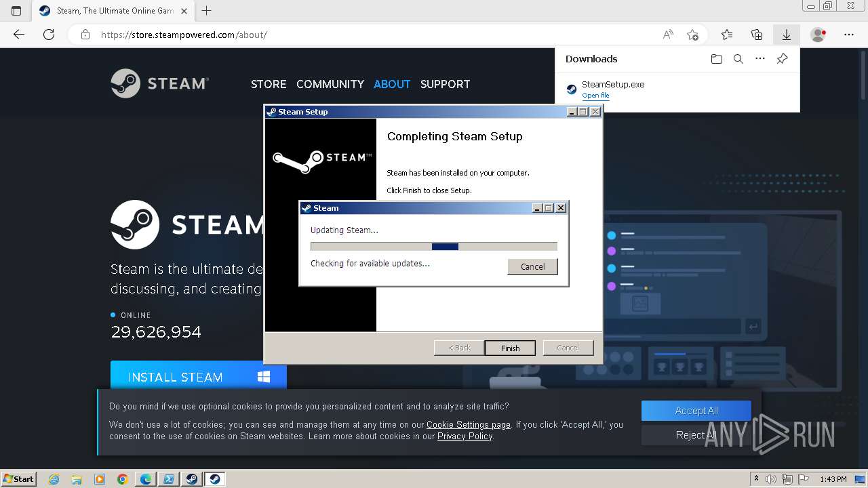Reload the Steam about page
The height and width of the screenshot is (488, 868).
click(49, 35)
